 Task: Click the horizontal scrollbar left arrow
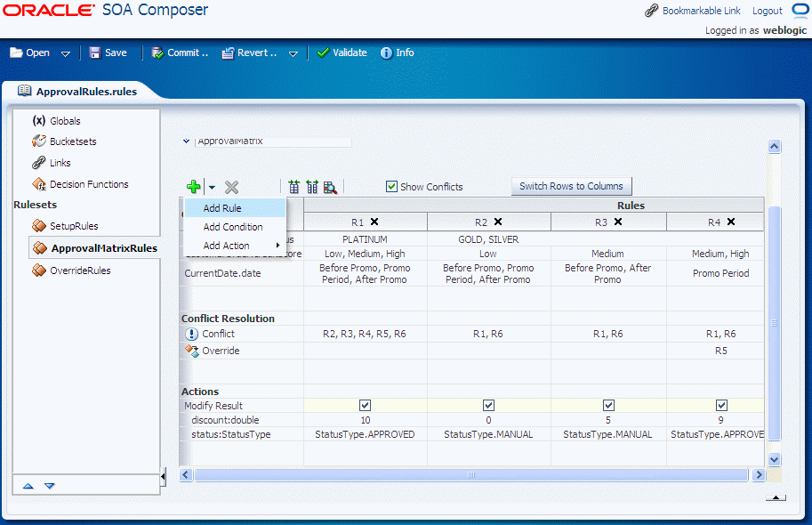[x=186, y=475]
